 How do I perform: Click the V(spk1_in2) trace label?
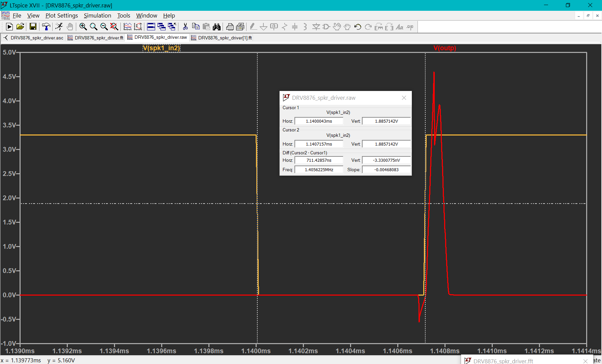click(x=162, y=48)
